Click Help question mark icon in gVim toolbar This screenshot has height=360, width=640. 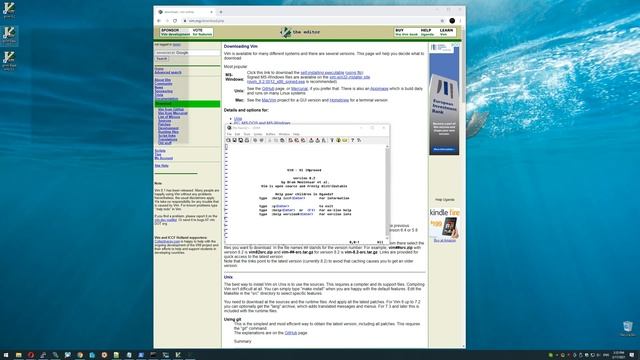pyautogui.click(x=353, y=140)
